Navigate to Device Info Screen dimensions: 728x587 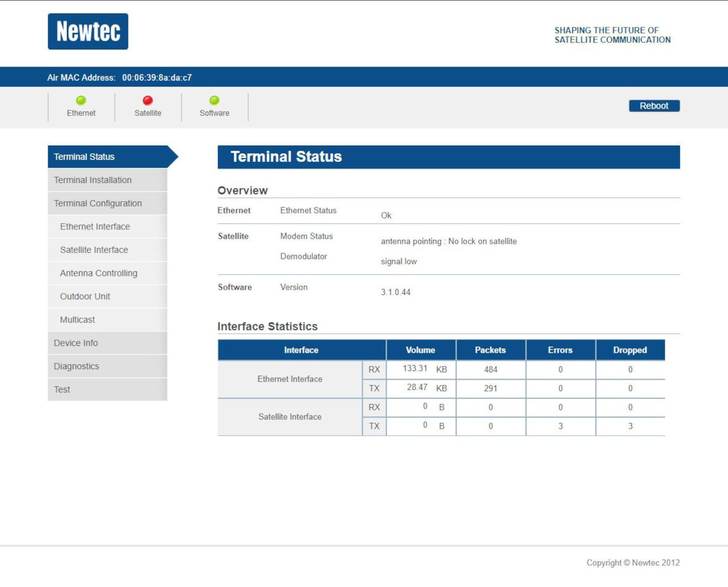click(x=76, y=343)
